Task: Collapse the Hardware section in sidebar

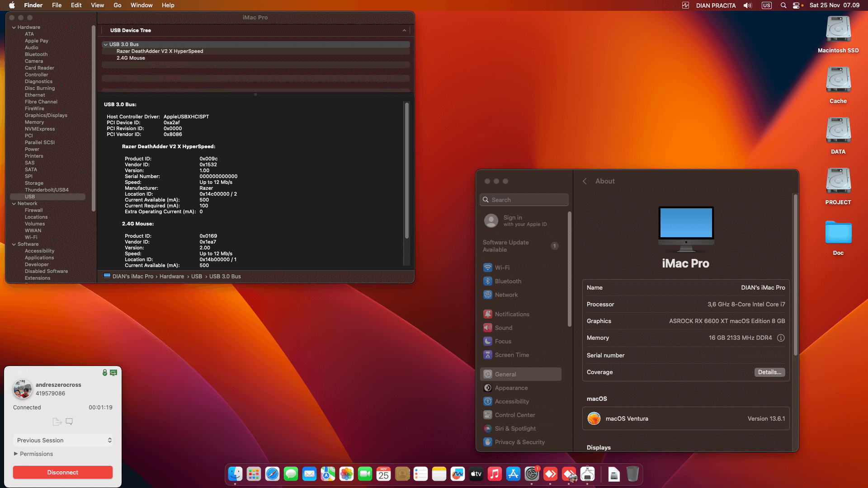Action: (14, 28)
